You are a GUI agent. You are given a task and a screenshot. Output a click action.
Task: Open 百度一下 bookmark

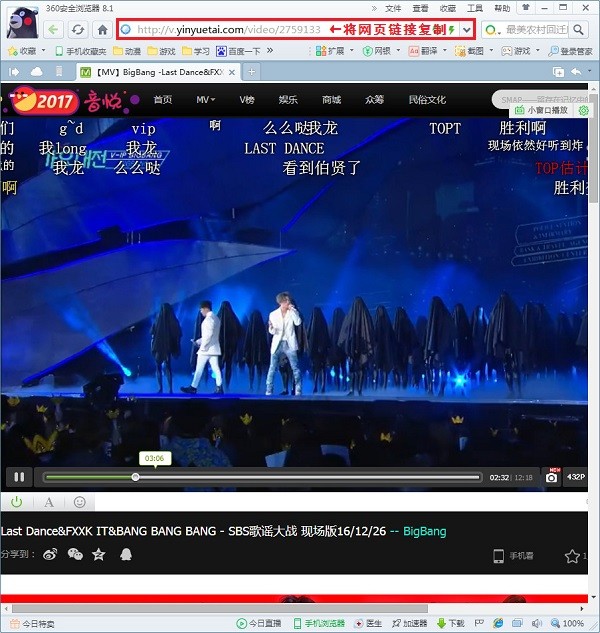coord(239,51)
